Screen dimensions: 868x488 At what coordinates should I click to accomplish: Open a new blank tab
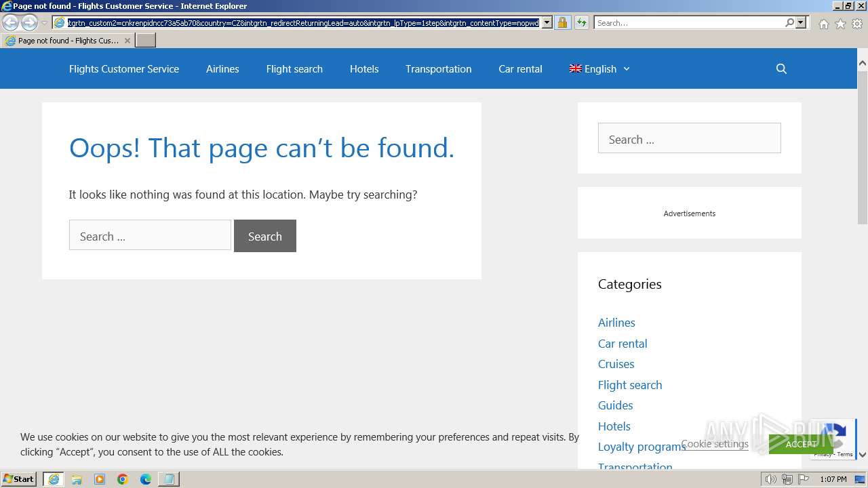tap(146, 41)
